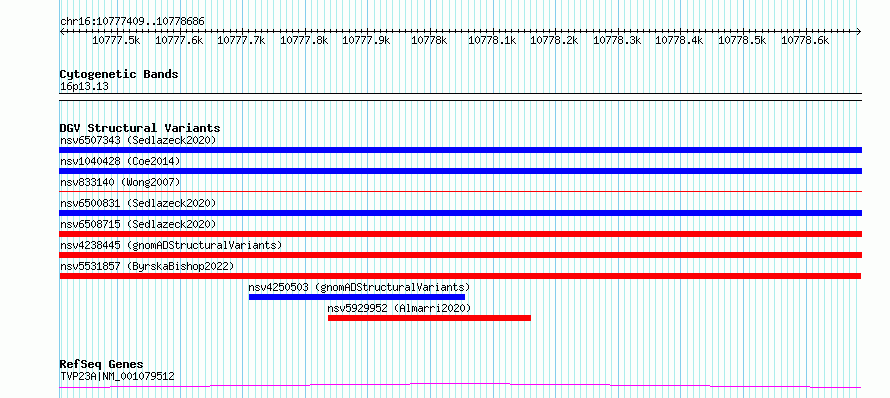Click the short red bar under nsv5929952

point(429,318)
